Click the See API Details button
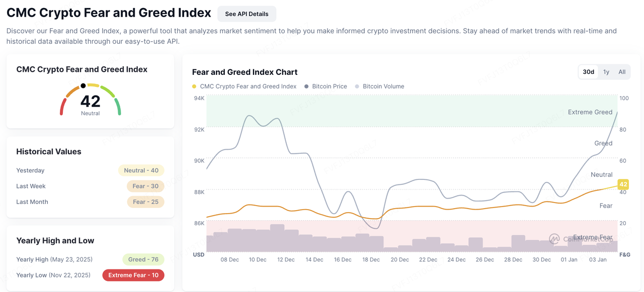The height and width of the screenshot is (292, 644). (247, 14)
